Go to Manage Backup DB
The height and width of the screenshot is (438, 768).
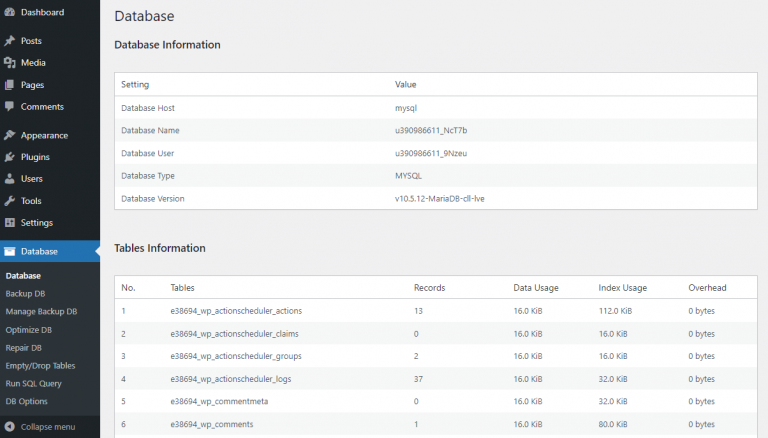[41, 312]
